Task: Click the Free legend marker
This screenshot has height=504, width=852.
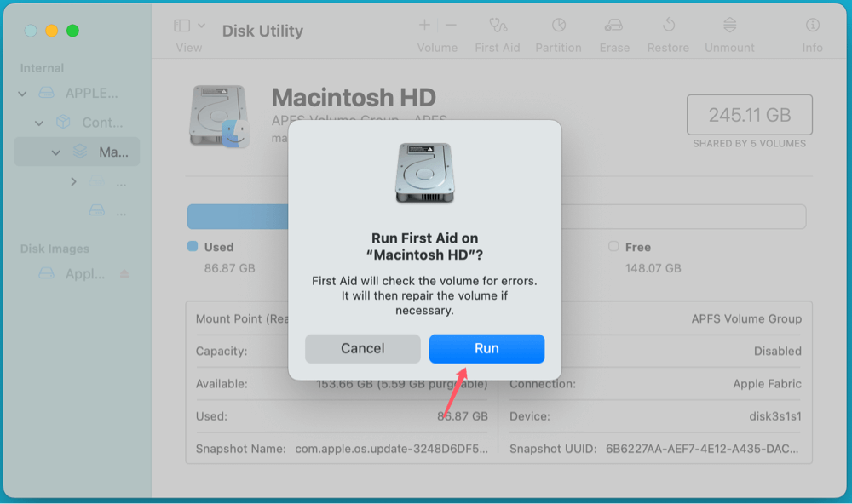Action: [612, 247]
